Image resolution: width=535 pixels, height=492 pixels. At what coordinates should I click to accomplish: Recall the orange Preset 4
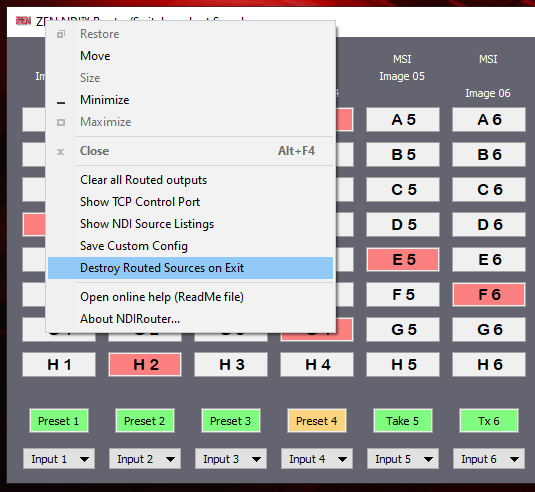click(x=317, y=421)
